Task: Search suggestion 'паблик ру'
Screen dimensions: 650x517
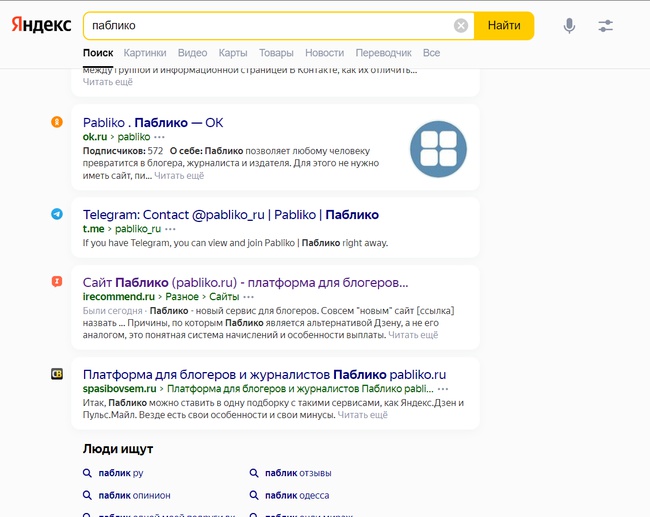Action: (x=121, y=473)
